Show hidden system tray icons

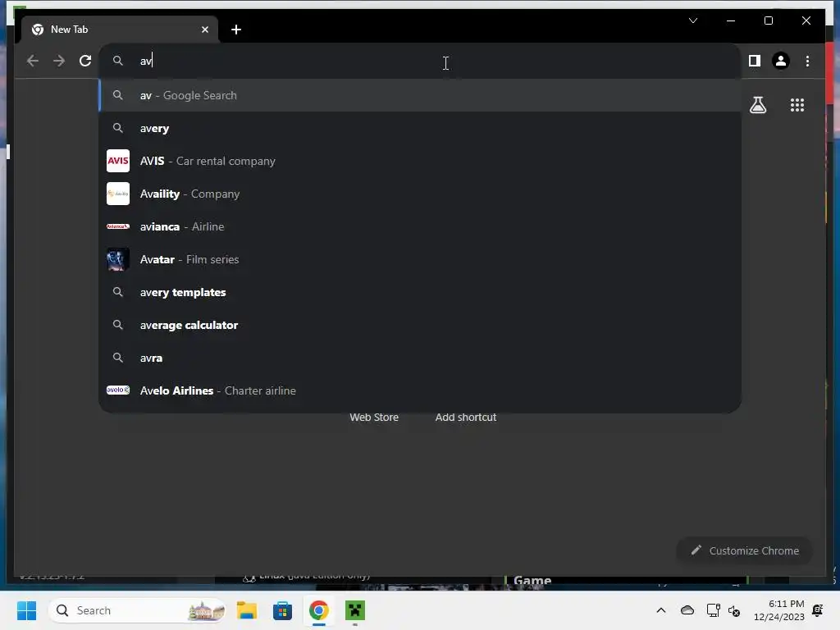[661, 610]
